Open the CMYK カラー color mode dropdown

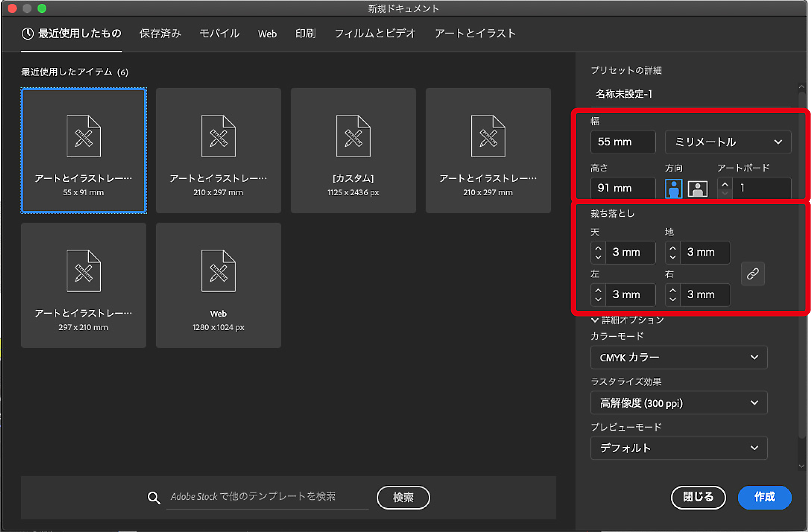678,357
